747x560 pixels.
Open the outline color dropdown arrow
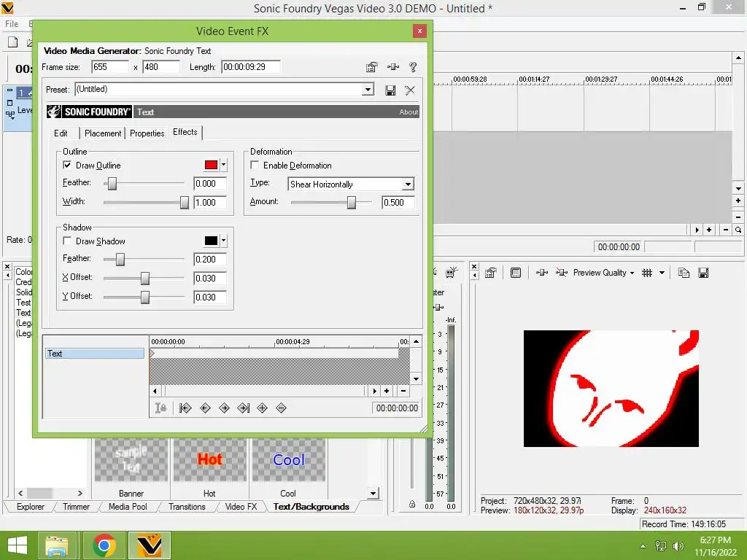tap(224, 165)
